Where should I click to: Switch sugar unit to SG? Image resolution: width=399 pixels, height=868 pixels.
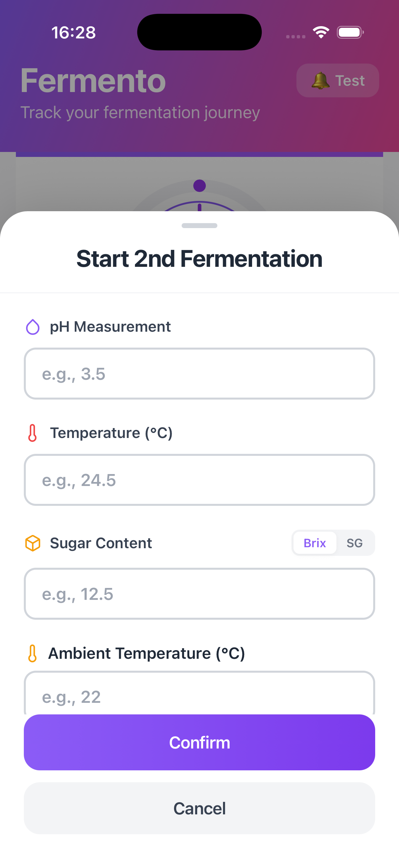[x=355, y=543]
